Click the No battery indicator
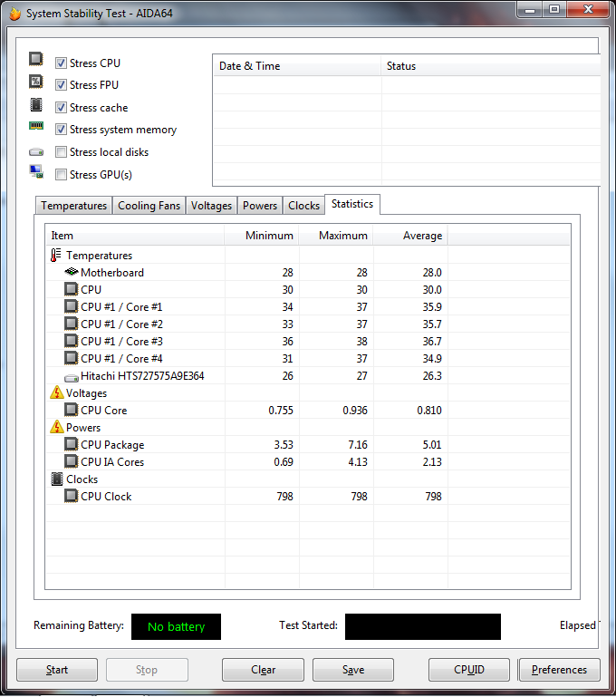 point(176,627)
